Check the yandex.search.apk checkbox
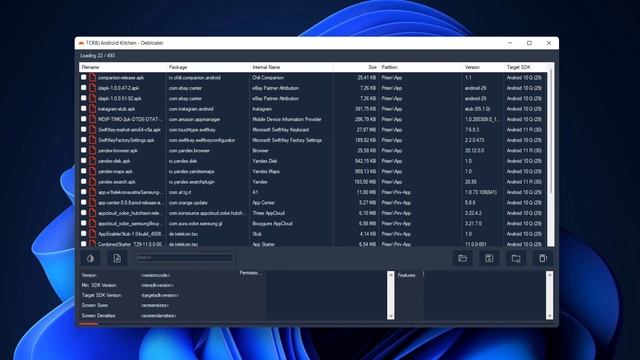Screen dimensions: 640x360 (84, 182)
